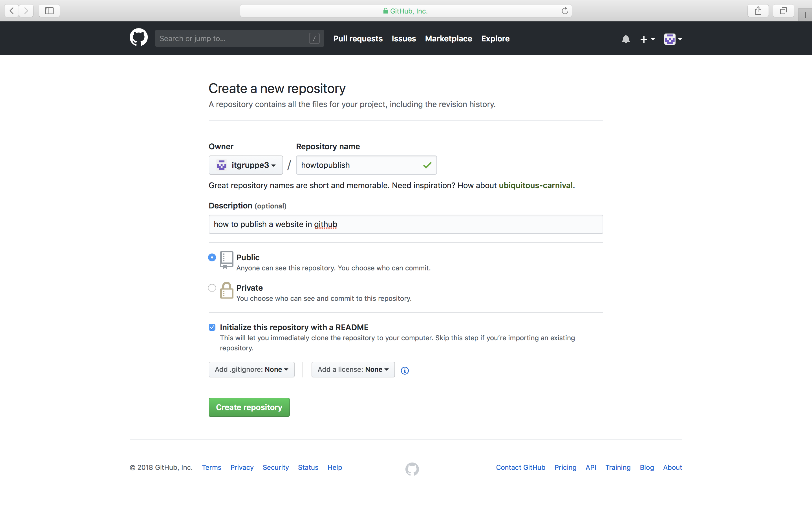Viewport: 812px width, 507px height.
Task: Open the Add a license dropdown
Action: point(353,369)
